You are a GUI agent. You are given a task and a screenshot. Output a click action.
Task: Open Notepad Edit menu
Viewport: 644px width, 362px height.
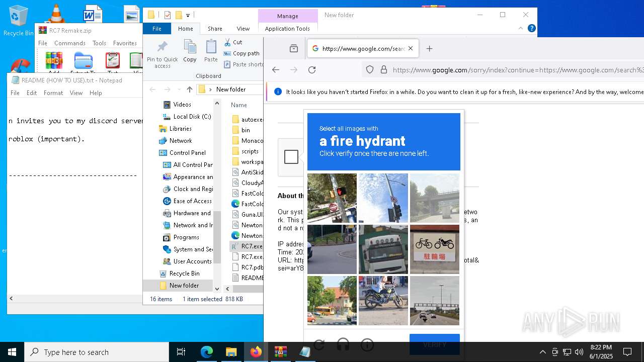coord(32,93)
